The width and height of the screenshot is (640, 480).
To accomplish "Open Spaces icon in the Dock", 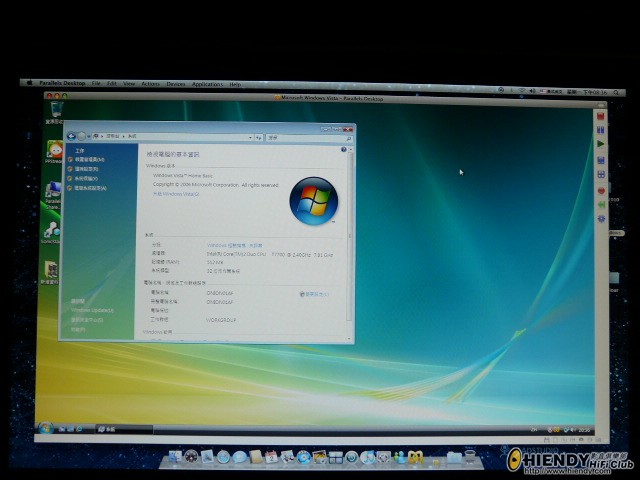I will click(x=336, y=458).
